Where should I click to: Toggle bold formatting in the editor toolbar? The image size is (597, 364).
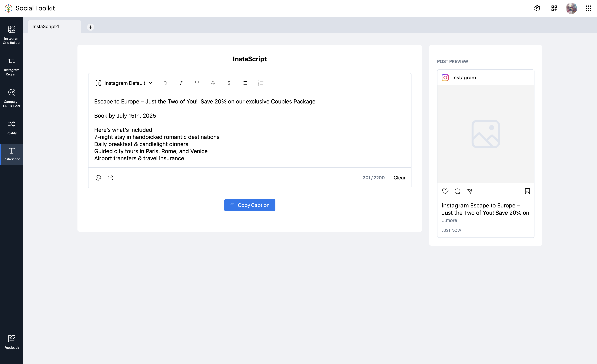[x=165, y=83]
